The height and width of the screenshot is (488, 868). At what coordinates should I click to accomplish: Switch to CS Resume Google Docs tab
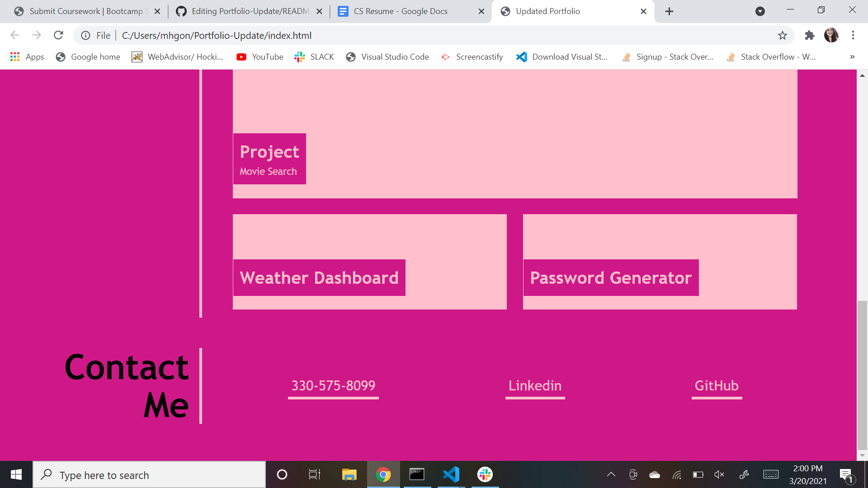pyautogui.click(x=400, y=11)
